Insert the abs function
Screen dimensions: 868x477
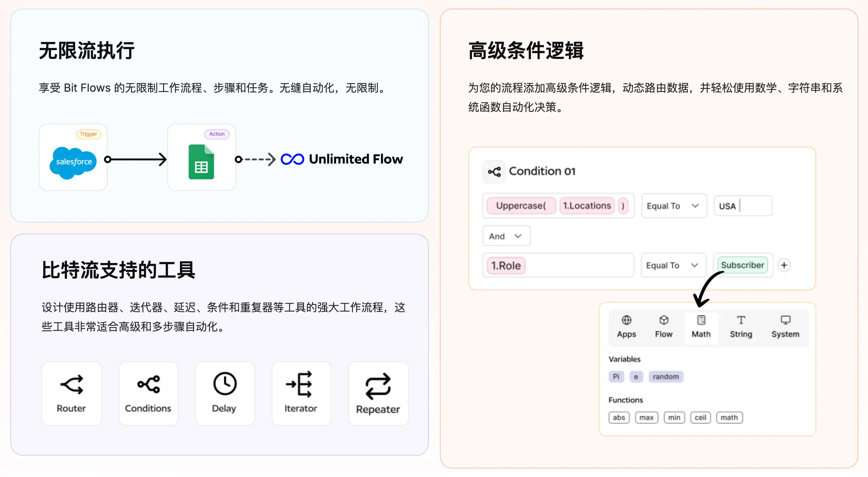(619, 417)
